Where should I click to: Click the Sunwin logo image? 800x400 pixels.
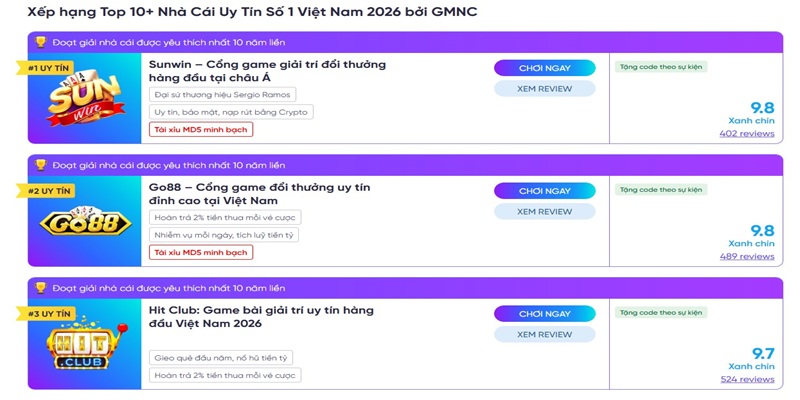click(x=86, y=99)
